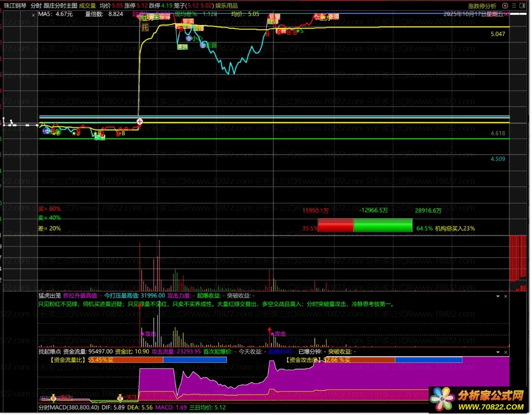
Task: Click the 速跌 label on the price drop
Action: (x=183, y=47)
